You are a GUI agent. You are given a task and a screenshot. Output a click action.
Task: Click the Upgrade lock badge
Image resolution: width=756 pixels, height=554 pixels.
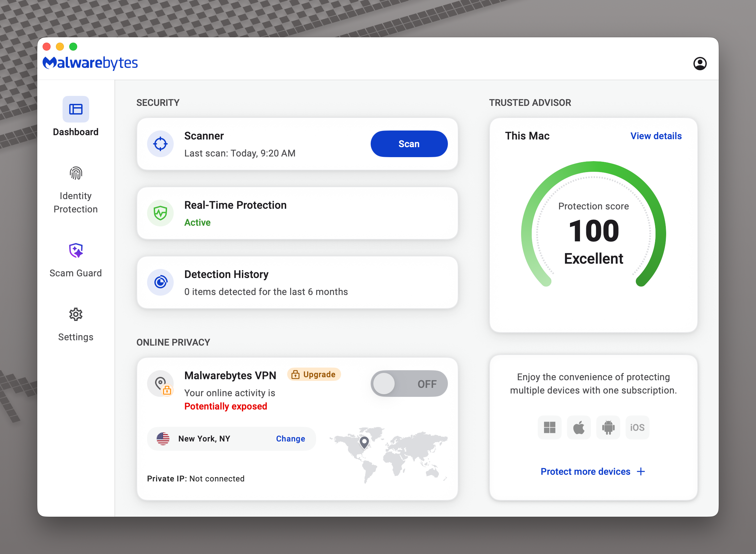(x=314, y=374)
